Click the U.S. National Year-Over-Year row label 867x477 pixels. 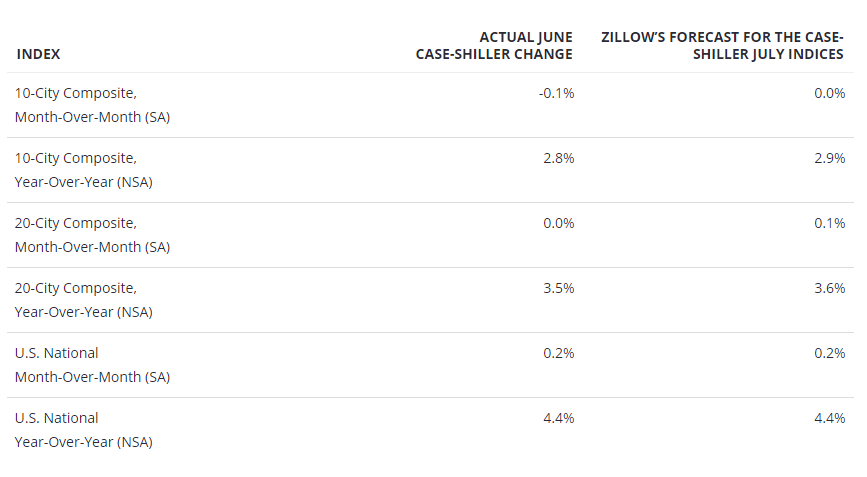83,430
